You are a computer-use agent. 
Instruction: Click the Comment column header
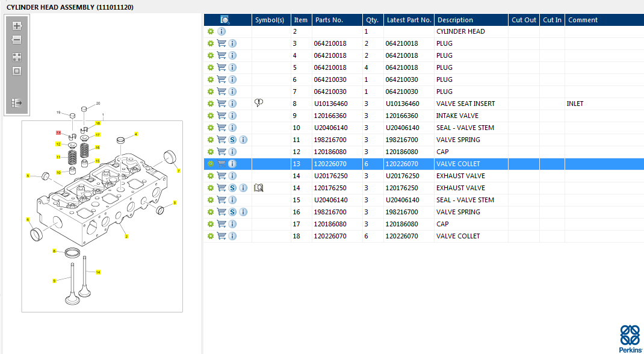604,20
